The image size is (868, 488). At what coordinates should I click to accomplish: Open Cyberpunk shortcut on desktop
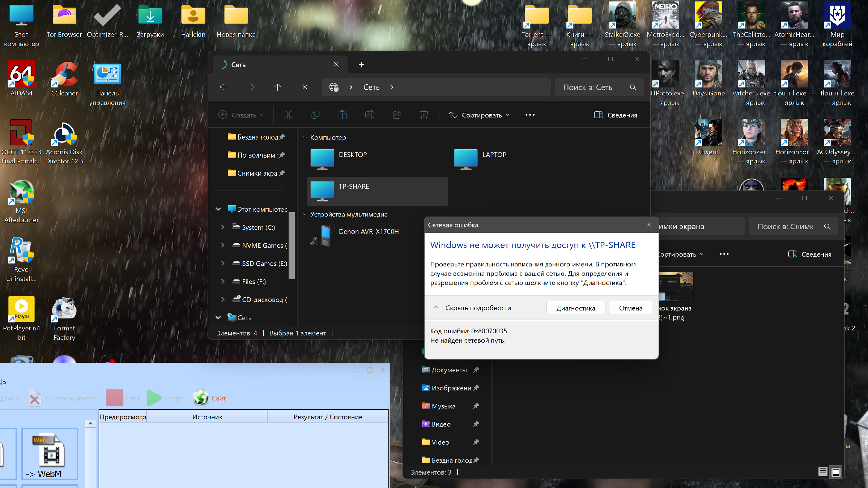pyautogui.click(x=709, y=25)
